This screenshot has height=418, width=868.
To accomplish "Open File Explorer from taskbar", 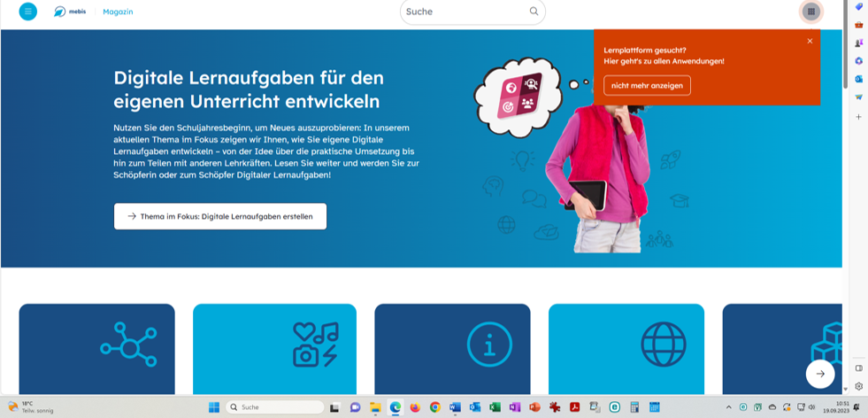I will point(375,407).
